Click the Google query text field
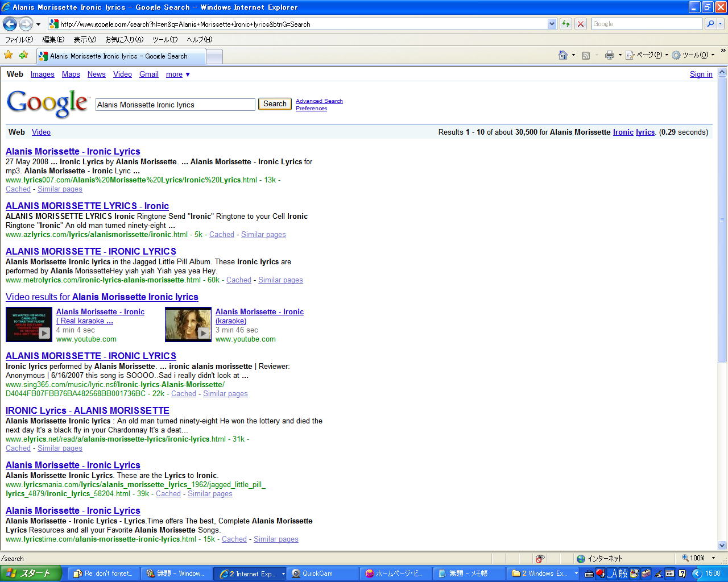The height and width of the screenshot is (582, 728). click(x=175, y=105)
